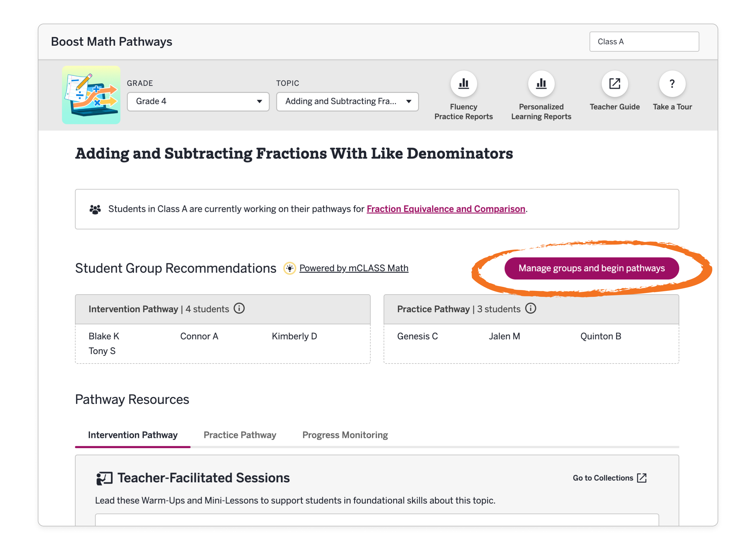Screen dimensions: 756x550
Task: Open the Powered by mCLASS Math link
Action: tap(354, 268)
